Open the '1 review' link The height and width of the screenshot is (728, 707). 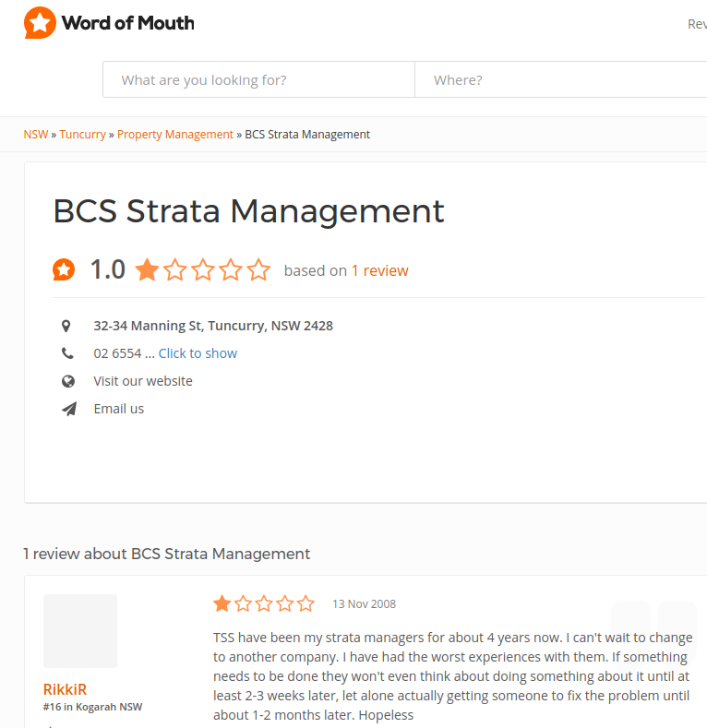379,270
